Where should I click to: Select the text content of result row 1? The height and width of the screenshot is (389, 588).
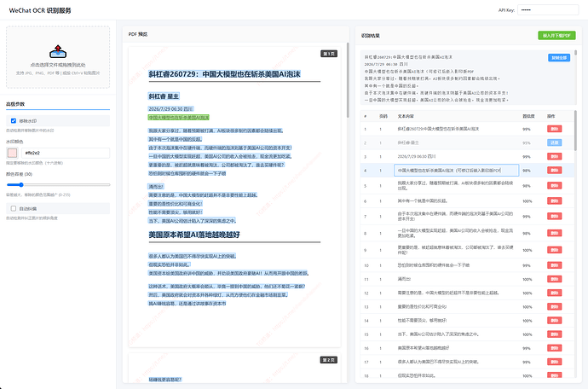tap(438, 129)
